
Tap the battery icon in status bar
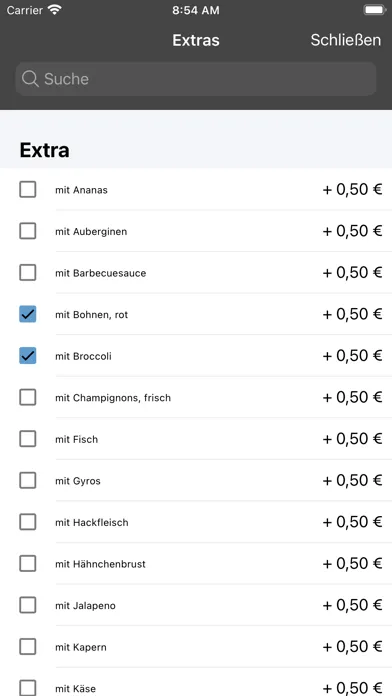click(x=374, y=10)
